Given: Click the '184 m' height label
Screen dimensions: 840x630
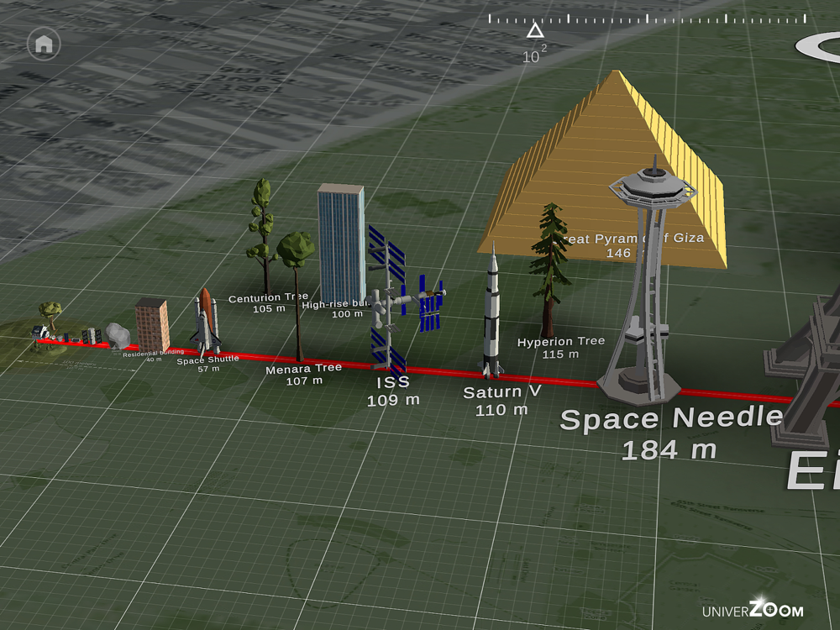Looking at the screenshot, I should pos(669,450).
